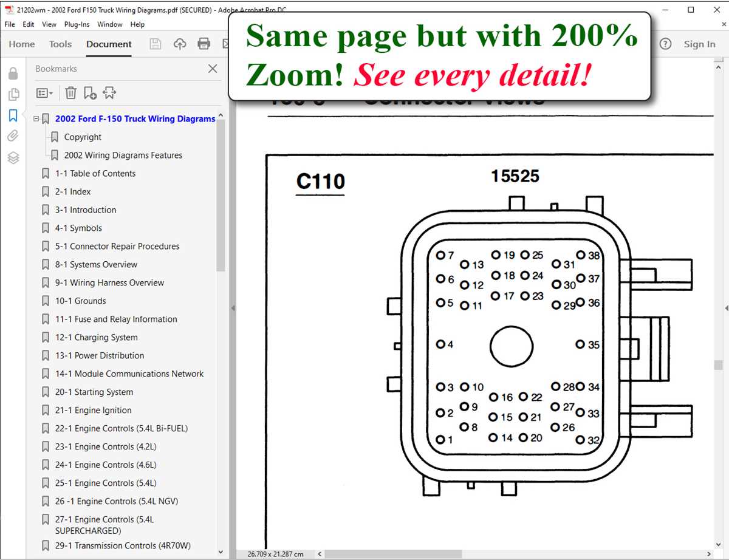The image size is (729, 560).
Task: Go to 1-1 Table of Contents
Action: click(x=95, y=174)
